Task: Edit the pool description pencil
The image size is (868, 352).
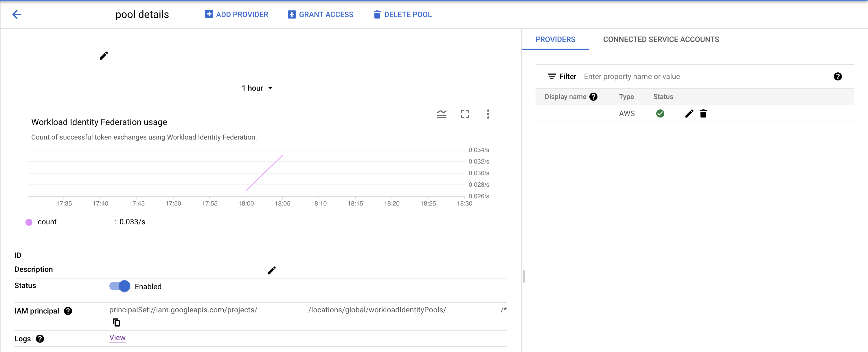Action: 271,270
